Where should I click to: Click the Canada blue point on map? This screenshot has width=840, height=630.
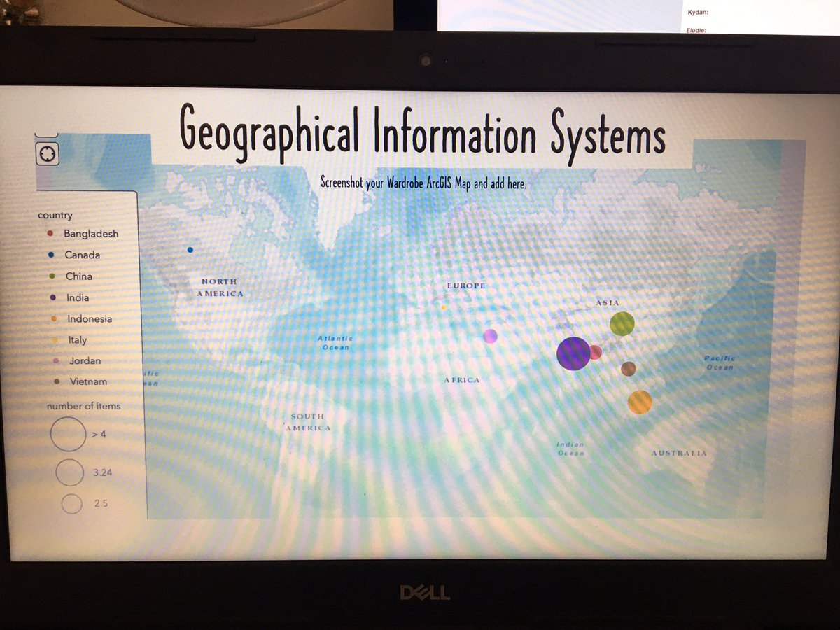click(190, 250)
